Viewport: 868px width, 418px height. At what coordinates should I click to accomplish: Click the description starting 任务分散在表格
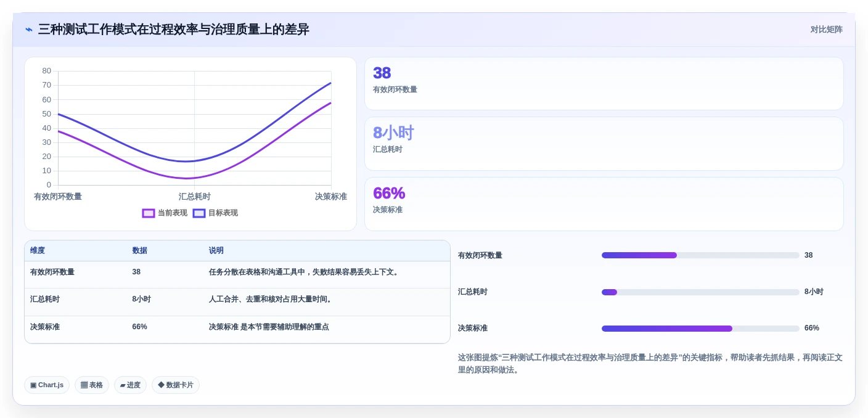[x=305, y=272]
